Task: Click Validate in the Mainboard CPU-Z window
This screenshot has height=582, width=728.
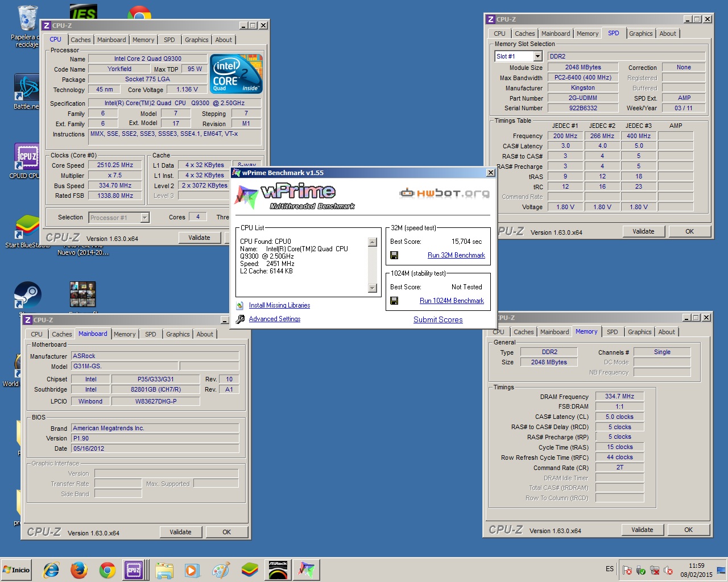Action: 180,532
